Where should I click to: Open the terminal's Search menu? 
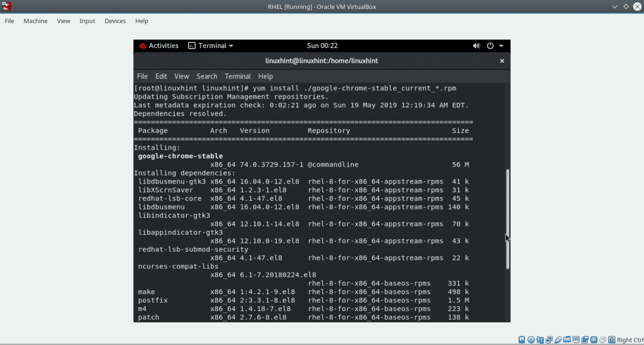[x=207, y=76]
